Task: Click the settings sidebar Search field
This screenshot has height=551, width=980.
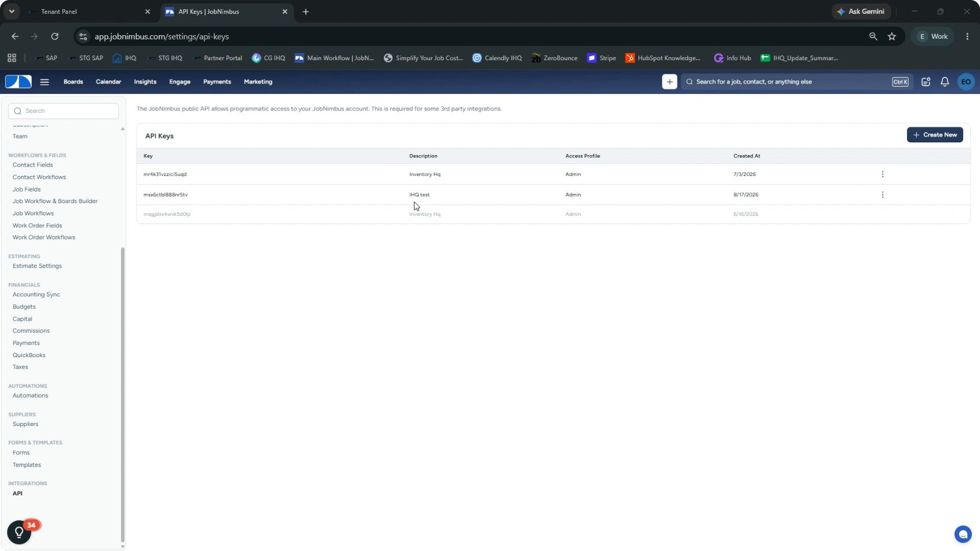Action: [64, 111]
